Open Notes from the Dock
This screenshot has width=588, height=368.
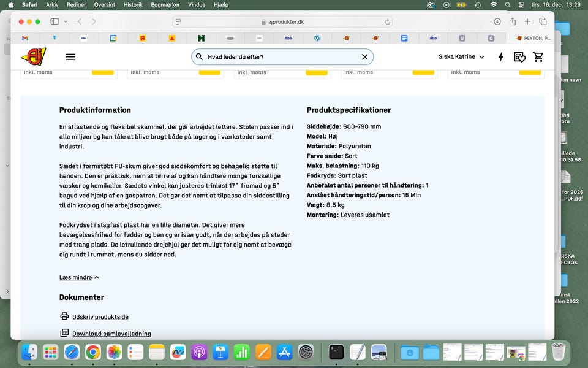click(157, 352)
